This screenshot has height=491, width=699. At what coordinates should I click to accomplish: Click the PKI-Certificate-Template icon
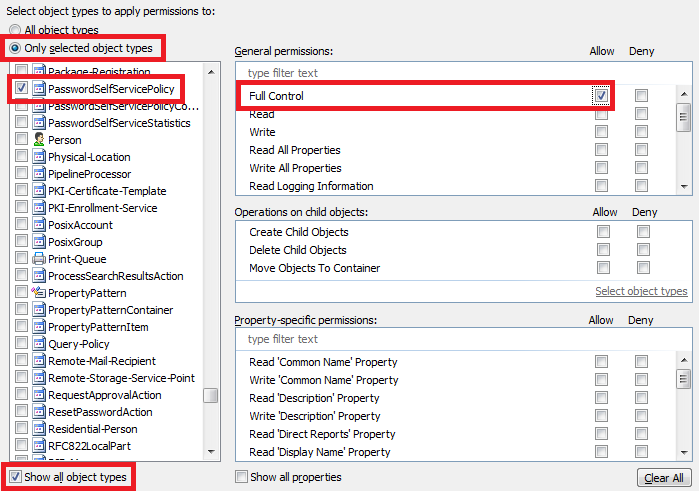pos(39,191)
